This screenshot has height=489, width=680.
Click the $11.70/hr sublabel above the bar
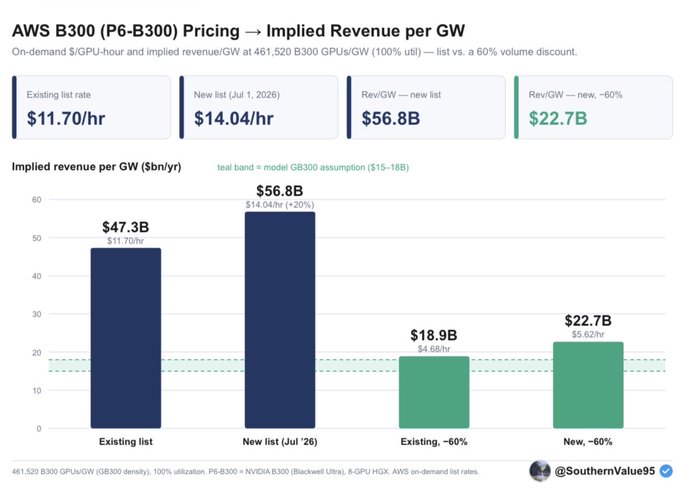(126, 241)
